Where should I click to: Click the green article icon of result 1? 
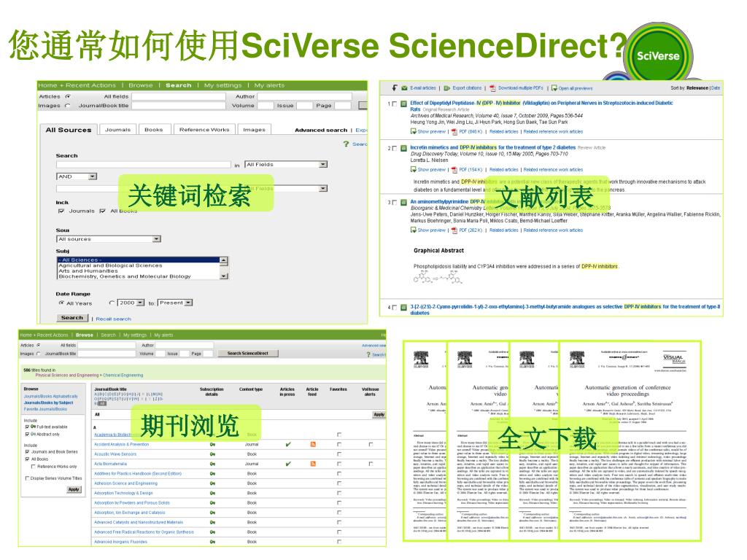tap(403, 104)
